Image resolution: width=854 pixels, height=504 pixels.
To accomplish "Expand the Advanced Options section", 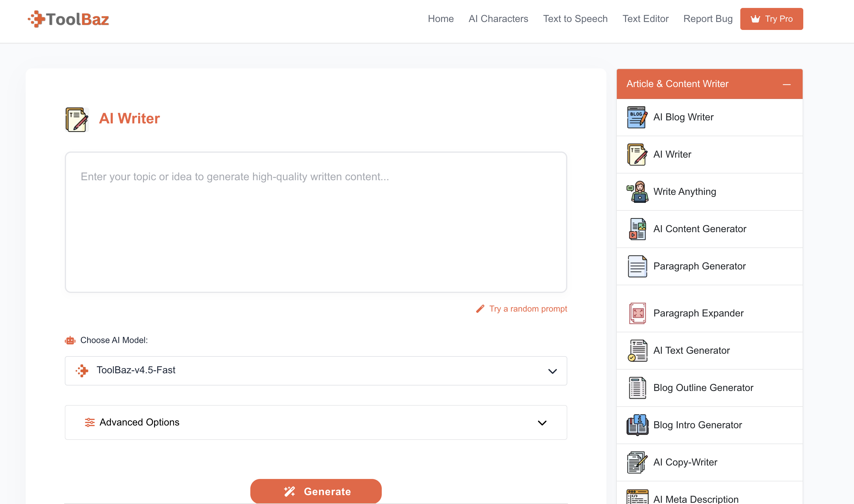I will click(x=316, y=422).
